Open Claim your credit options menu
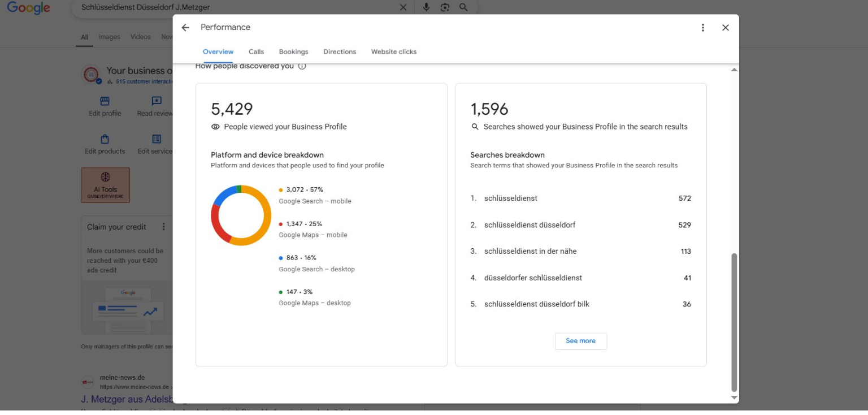The height and width of the screenshot is (415, 868). [x=164, y=227]
